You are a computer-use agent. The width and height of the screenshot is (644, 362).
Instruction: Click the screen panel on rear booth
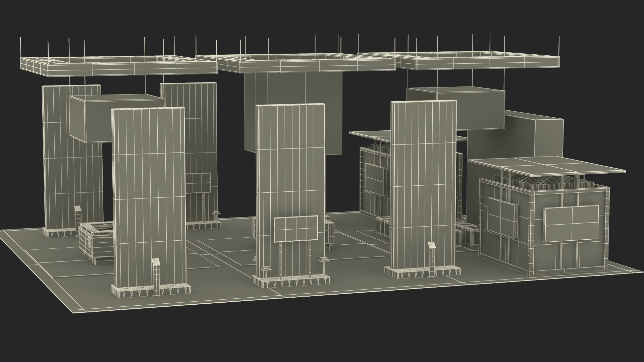[x=375, y=179]
